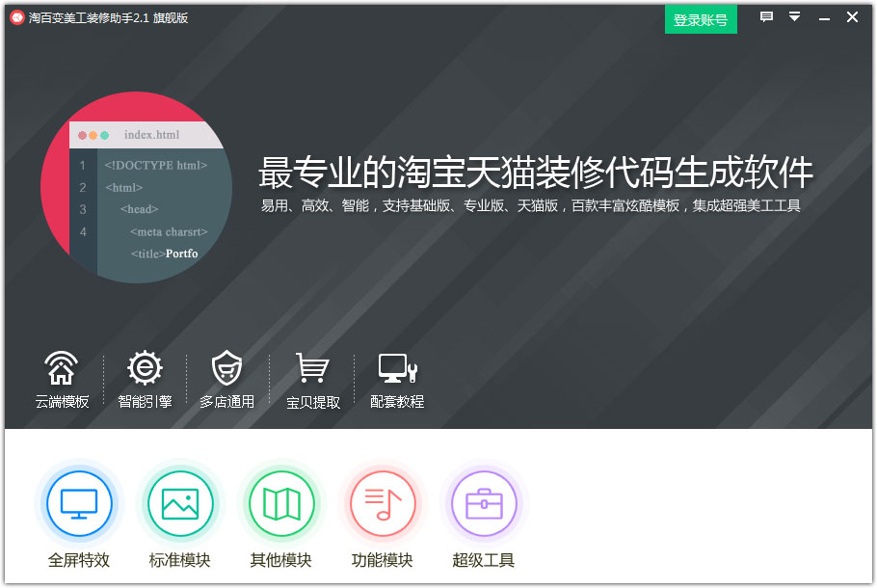Open the 全屏特效 full-screen effects module
Screen dimensions: 877x588
pos(79,503)
